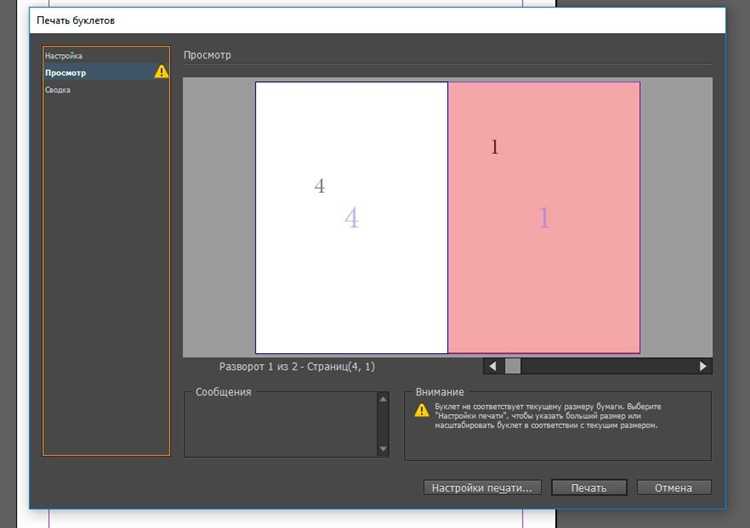This screenshot has height=528, width=750.
Task: Click the warning icon beside Просмотр
Action: (162, 72)
